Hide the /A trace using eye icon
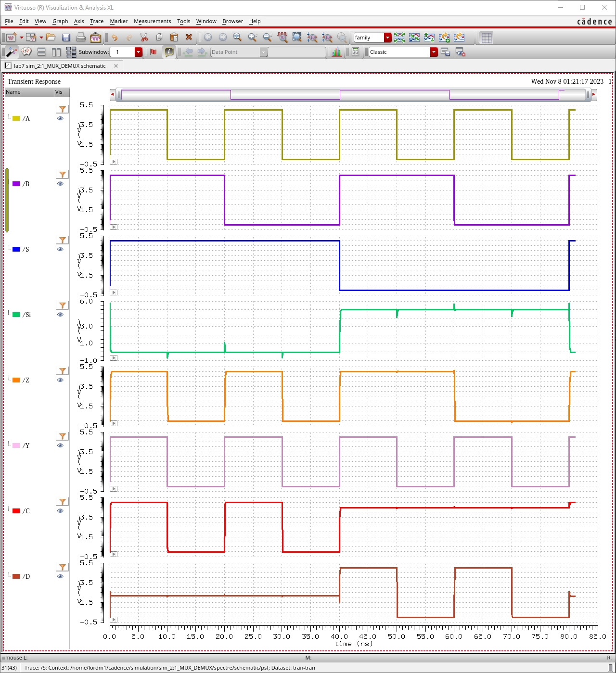This screenshot has width=616, height=673. coord(60,118)
